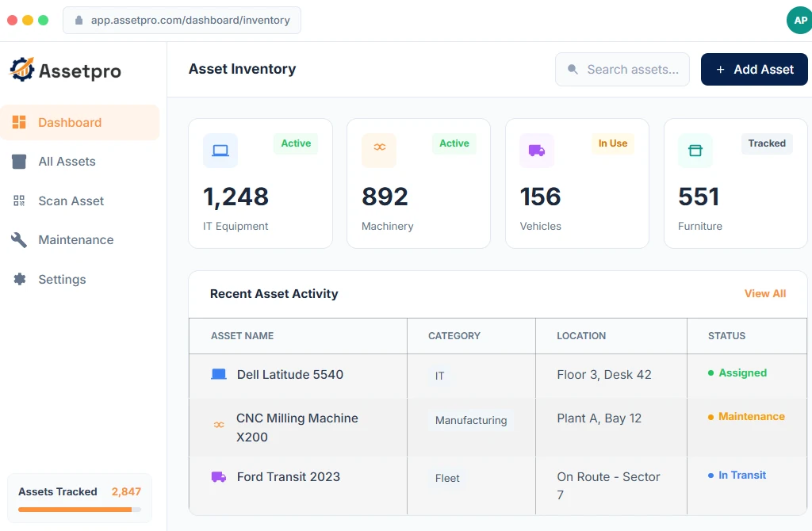Click the purple truck icon on Vehicles card
Viewport: 812px width, 531px height.
coord(537,151)
